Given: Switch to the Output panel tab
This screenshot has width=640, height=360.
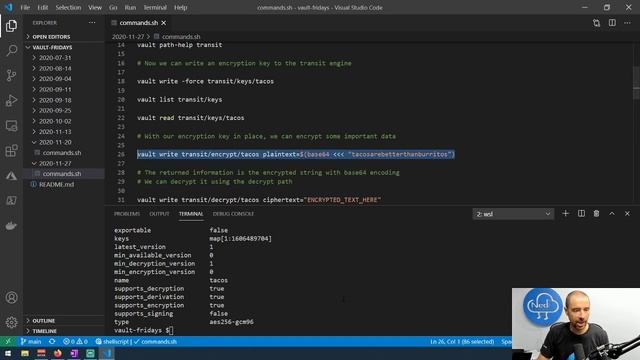Looking at the screenshot, I should point(159,214).
